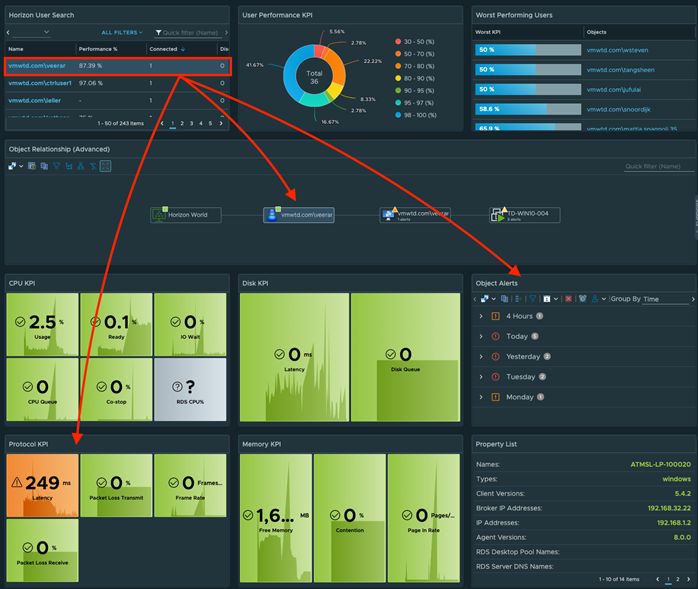This screenshot has width=698, height=589.
Task: Click the CPU Usage 2.5% tile
Action: (x=42, y=324)
